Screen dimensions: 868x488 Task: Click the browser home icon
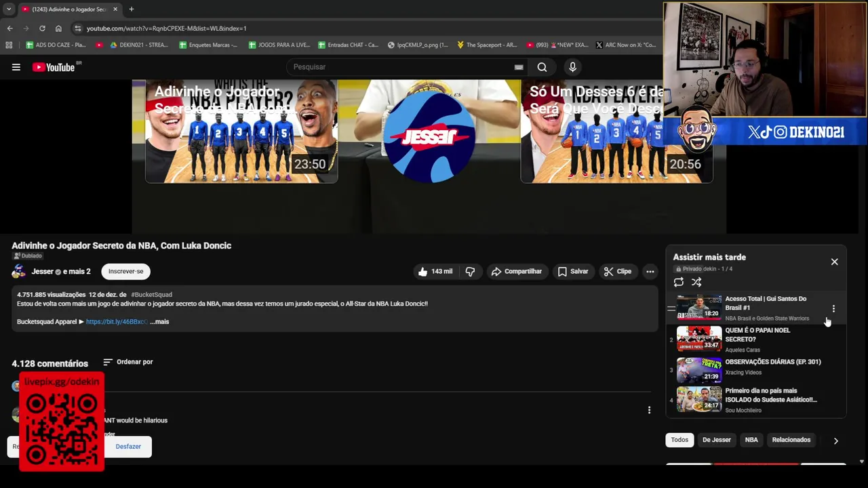tap(58, 28)
